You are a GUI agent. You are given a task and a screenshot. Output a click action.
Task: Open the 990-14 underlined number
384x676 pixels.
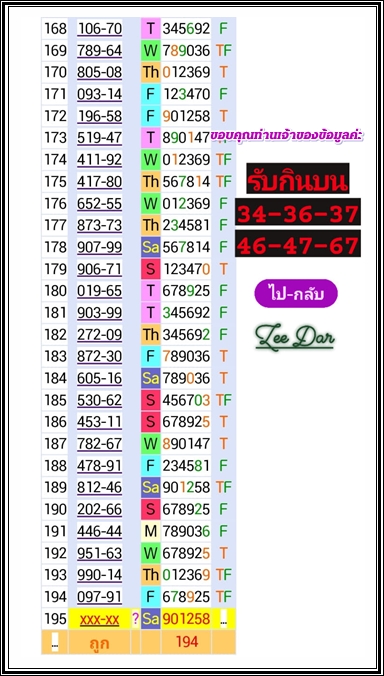100,575
